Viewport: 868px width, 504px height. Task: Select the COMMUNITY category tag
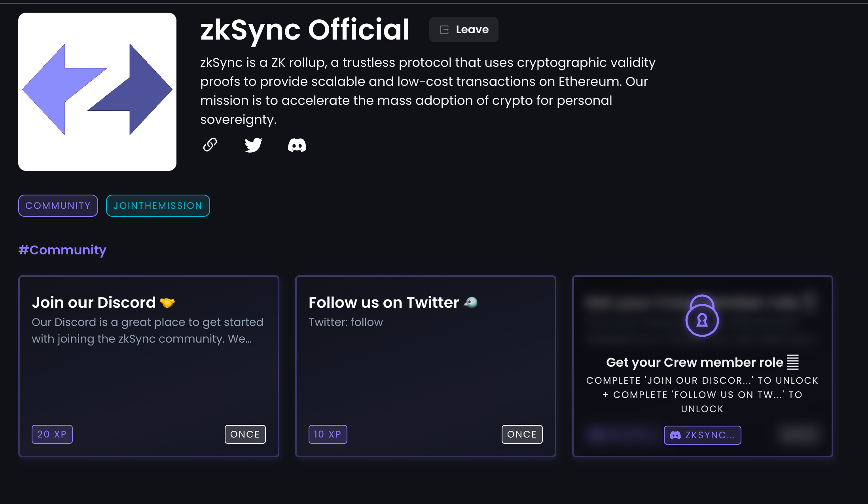pyautogui.click(x=58, y=206)
